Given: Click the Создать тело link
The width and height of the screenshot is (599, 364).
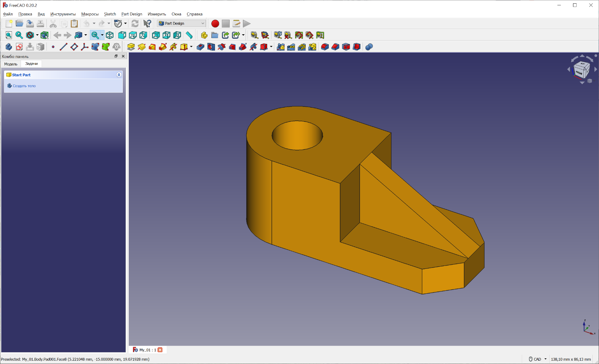Looking at the screenshot, I should (x=24, y=86).
